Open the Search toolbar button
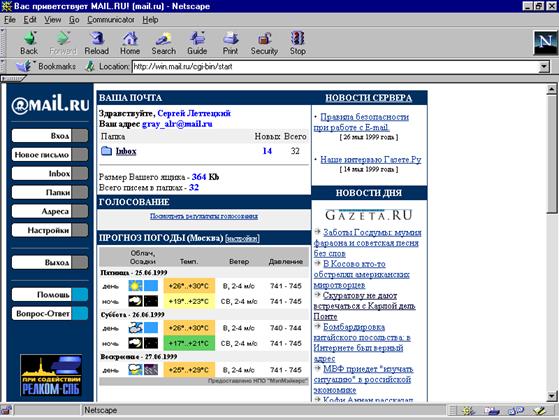 point(164,43)
